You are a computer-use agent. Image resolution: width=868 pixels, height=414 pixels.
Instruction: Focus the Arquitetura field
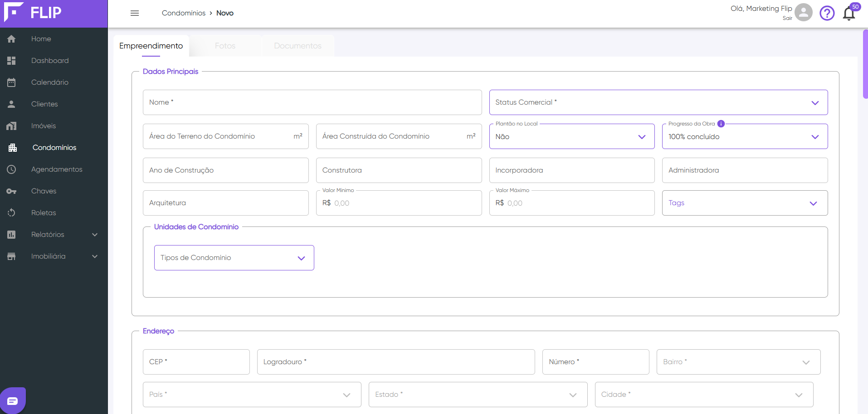[226, 203]
